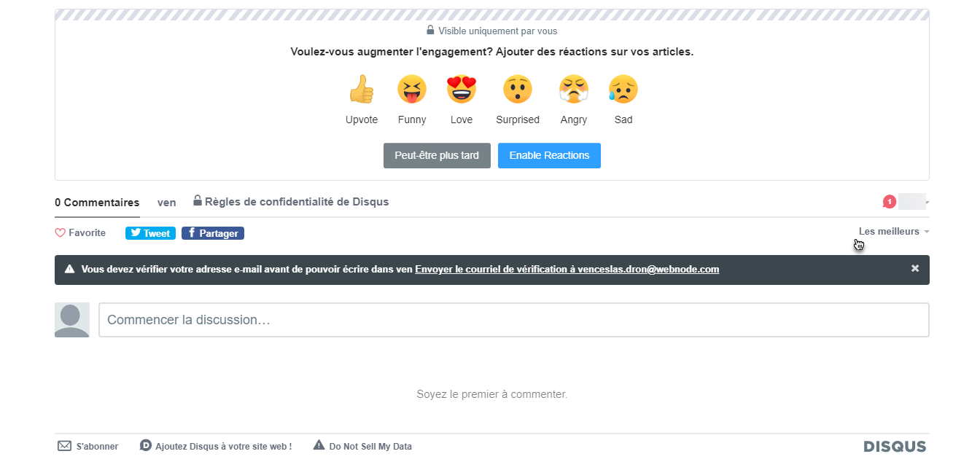Share on Facebook with Partager button
The image size is (980, 470).
213,233
